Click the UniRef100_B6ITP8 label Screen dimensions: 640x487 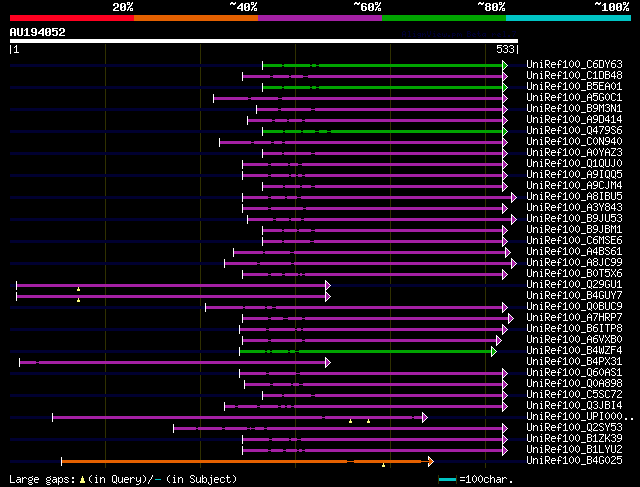pyautogui.click(x=574, y=329)
